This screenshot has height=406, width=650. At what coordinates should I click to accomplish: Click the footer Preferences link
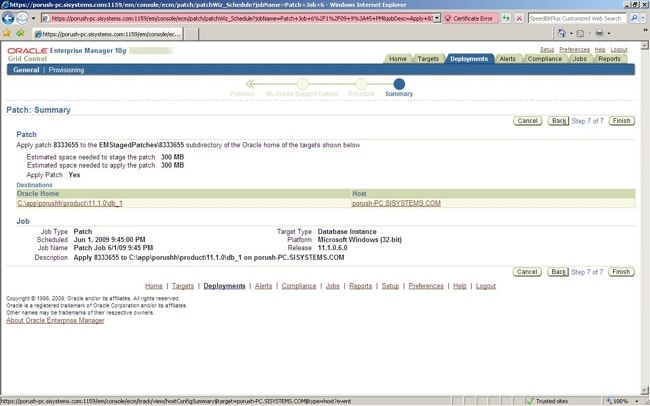[x=426, y=286]
